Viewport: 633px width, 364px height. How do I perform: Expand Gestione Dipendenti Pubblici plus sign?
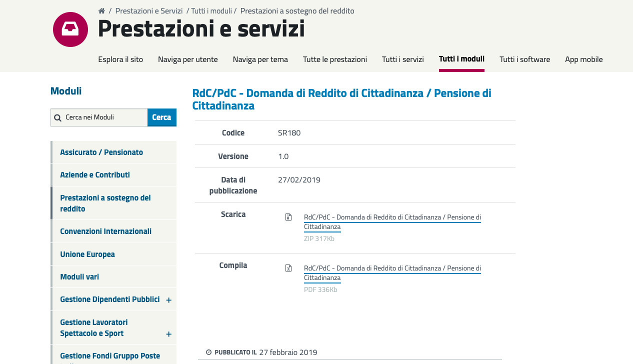[x=168, y=300]
